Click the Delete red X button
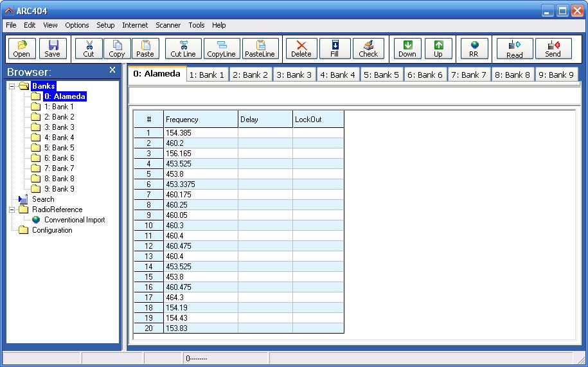This screenshot has height=367, width=588. pos(301,49)
